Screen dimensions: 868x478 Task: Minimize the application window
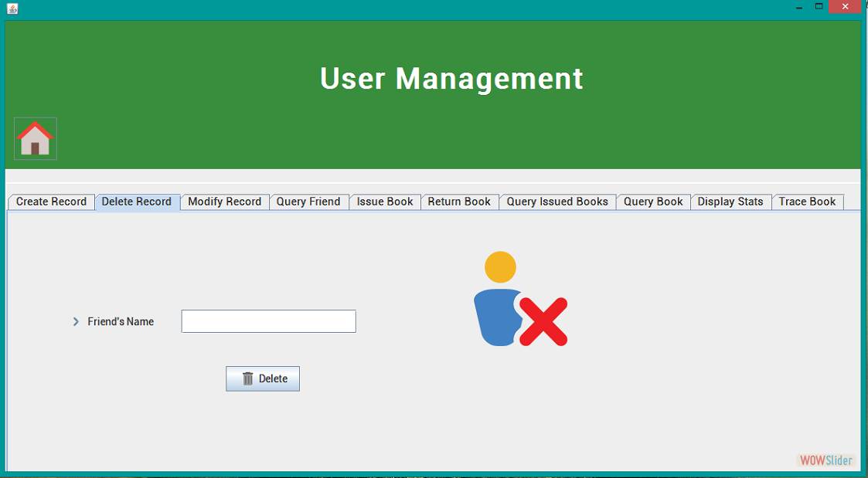pos(799,7)
